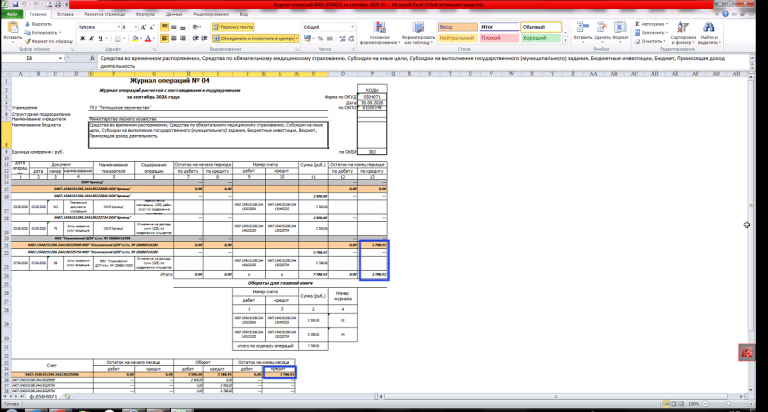Open the Fill (Заполнить) dropdown

pyautogui.click(x=651, y=33)
